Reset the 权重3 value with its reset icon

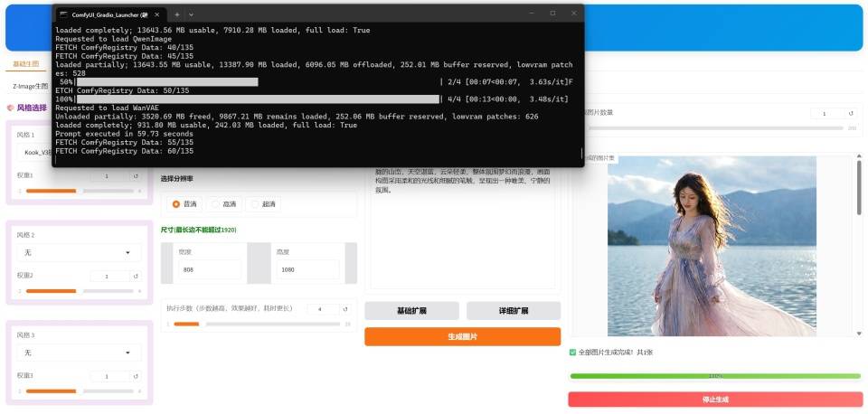[137, 376]
